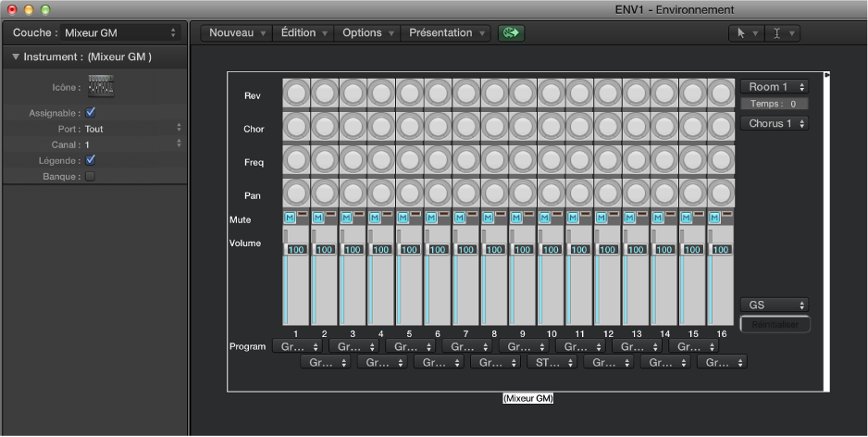868x437 pixels.
Task: Click the Pan knob for channel 16
Action: tap(721, 194)
